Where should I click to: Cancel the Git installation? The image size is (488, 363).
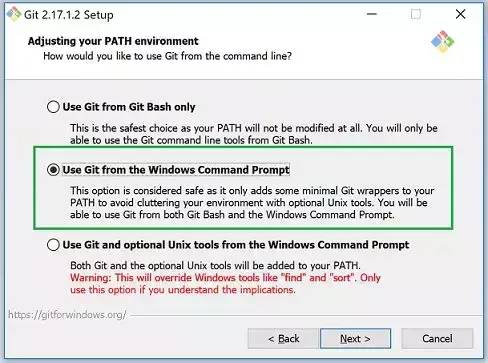[x=437, y=338]
